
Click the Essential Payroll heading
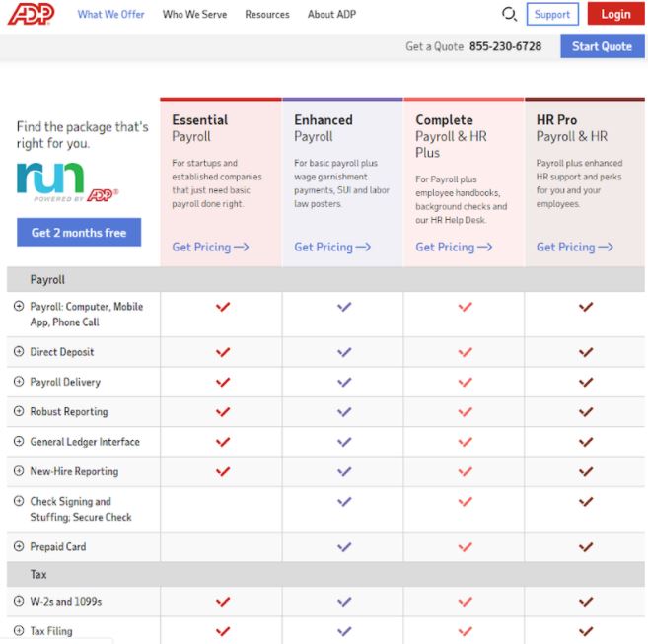pos(199,128)
